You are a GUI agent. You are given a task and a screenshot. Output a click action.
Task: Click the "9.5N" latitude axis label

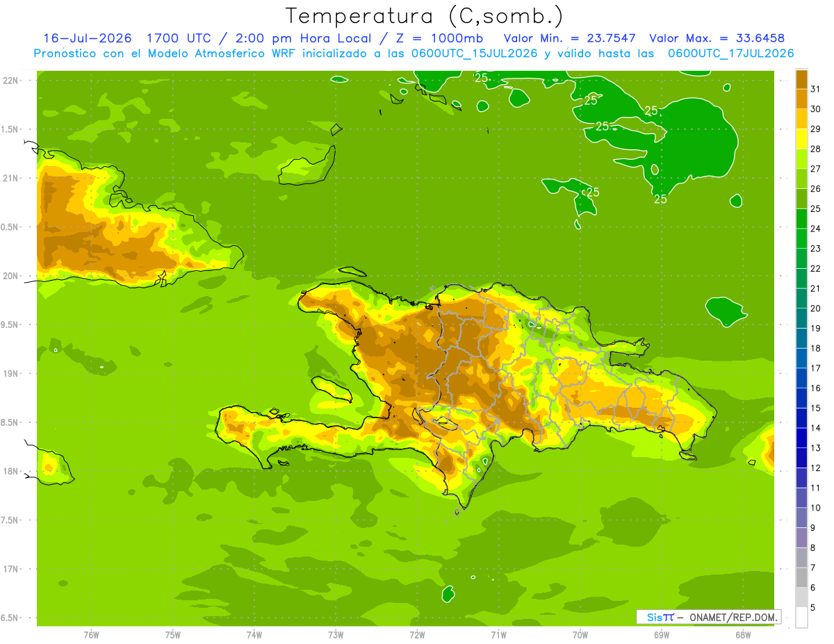pyautogui.click(x=10, y=324)
